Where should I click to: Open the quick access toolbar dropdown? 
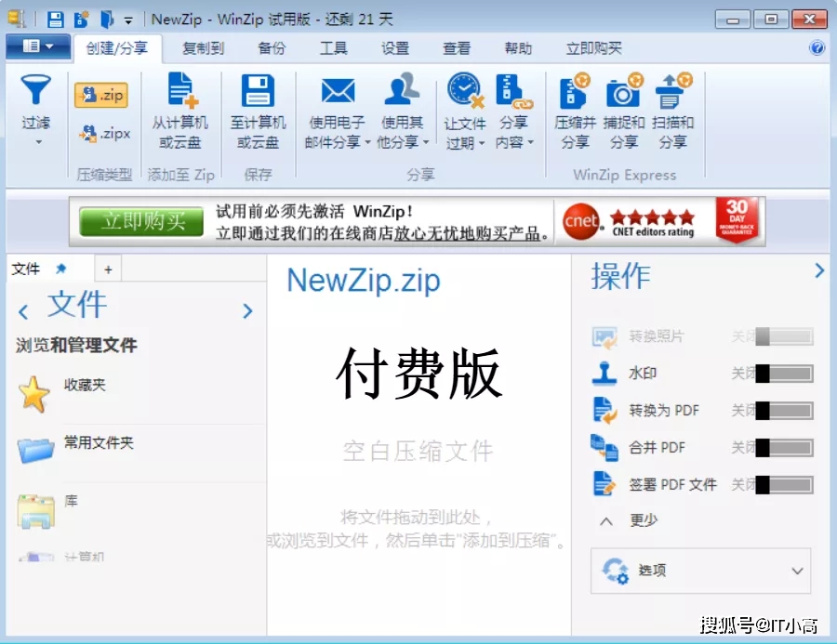pos(126,18)
